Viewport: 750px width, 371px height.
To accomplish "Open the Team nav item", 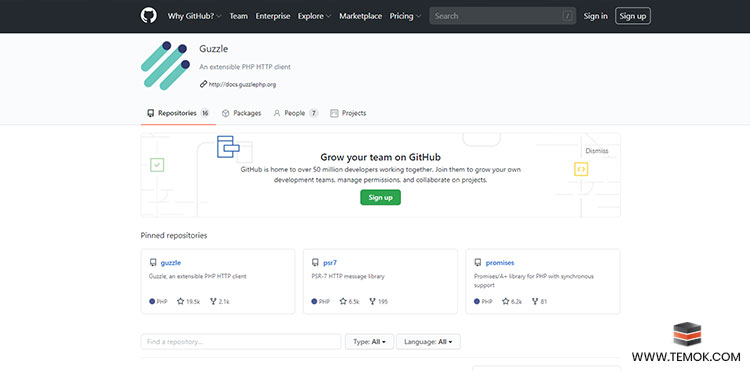I will (239, 16).
